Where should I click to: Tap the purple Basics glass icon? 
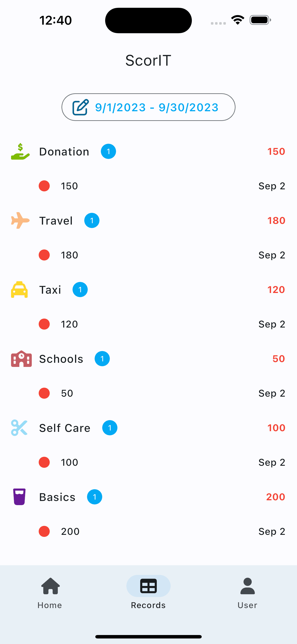[x=19, y=497]
